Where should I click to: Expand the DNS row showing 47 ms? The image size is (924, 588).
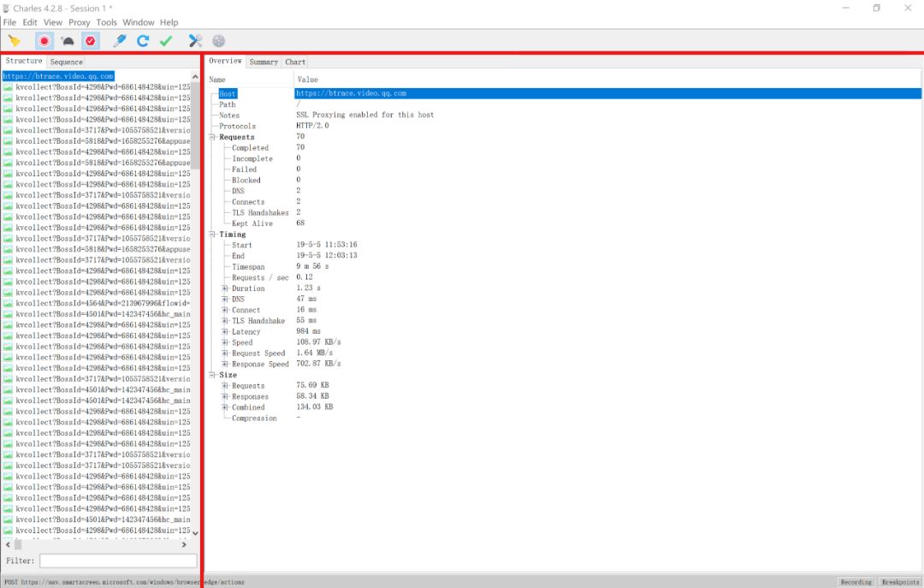(224, 299)
